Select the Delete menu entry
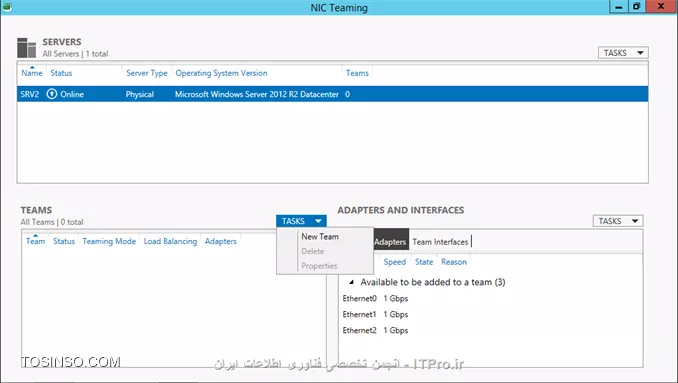678x383 pixels. coord(313,251)
